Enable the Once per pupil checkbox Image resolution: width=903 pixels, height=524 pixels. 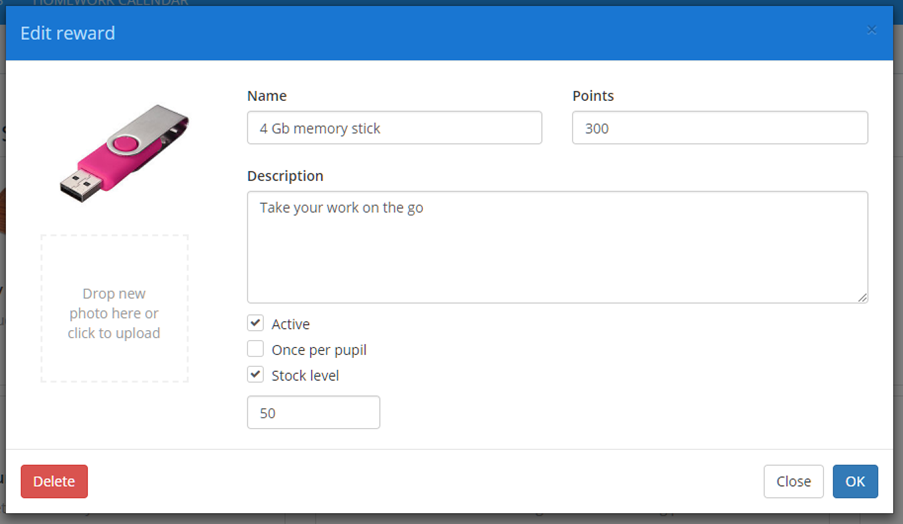[255, 350]
